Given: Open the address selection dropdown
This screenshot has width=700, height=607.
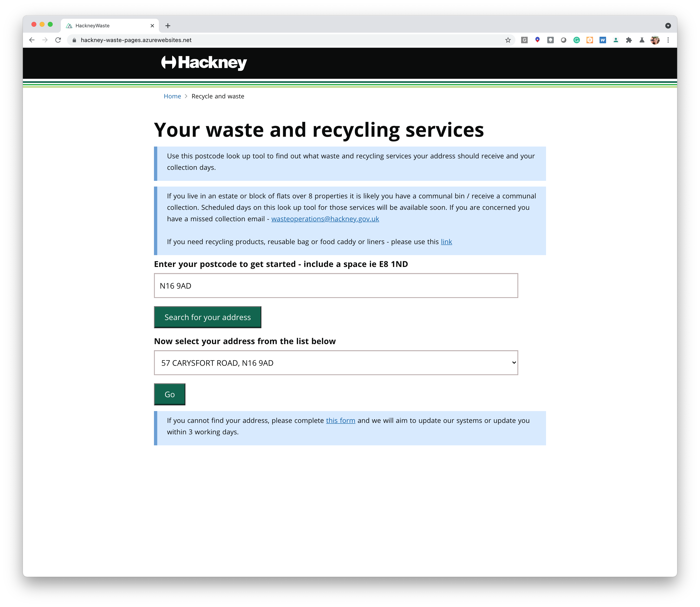Looking at the screenshot, I should click(x=336, y=363).
